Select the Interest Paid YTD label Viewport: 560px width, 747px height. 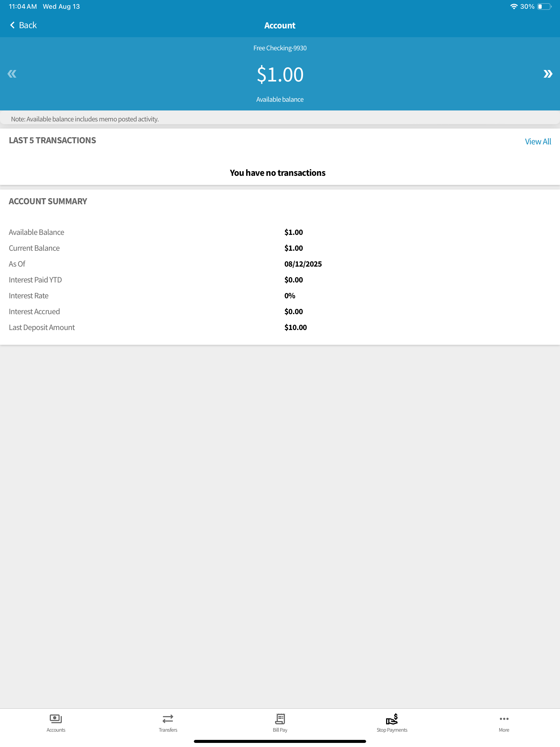coord(35,280)
